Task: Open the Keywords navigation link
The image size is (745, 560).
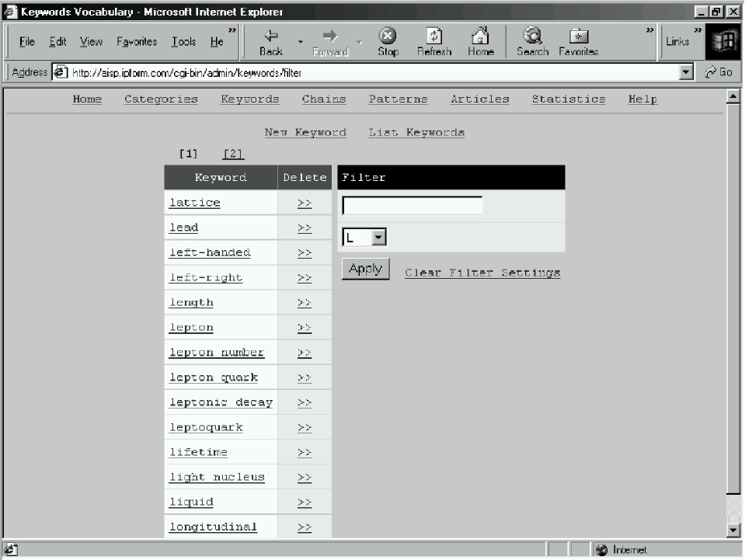Action: pyautogui.click(x=250, y=99)
